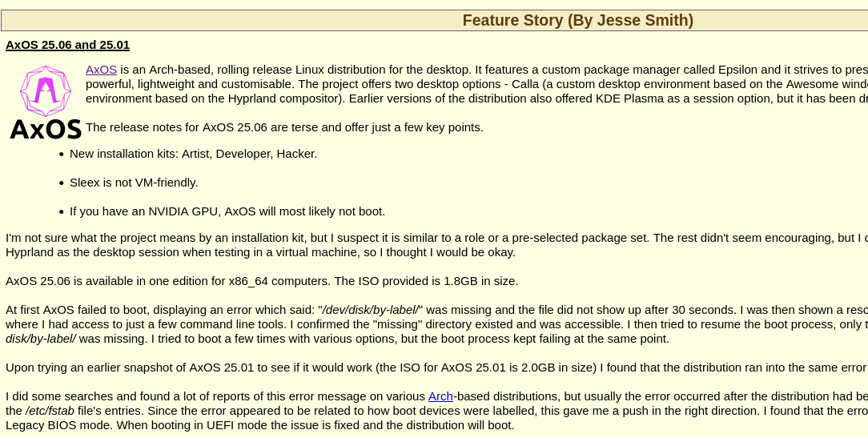Click the 'I did some searches' sentence
This screenshot has height=438, width=868.
(x=216, y=396)
